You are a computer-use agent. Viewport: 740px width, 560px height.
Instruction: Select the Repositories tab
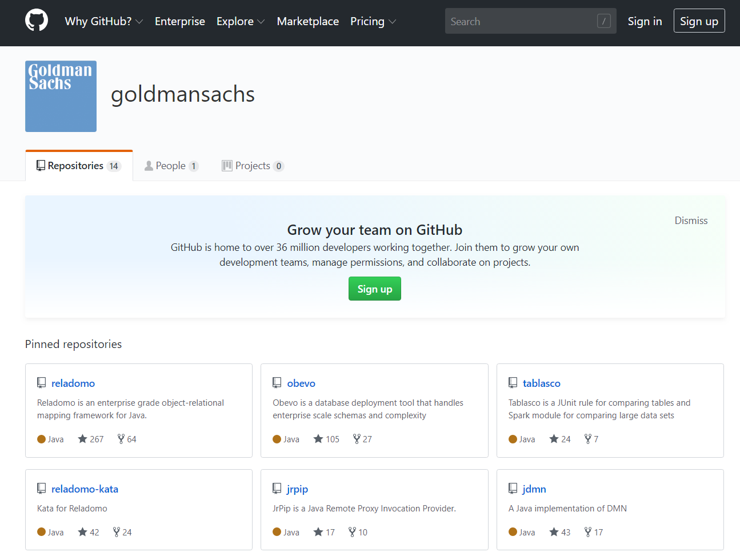(x=79, y=166)
